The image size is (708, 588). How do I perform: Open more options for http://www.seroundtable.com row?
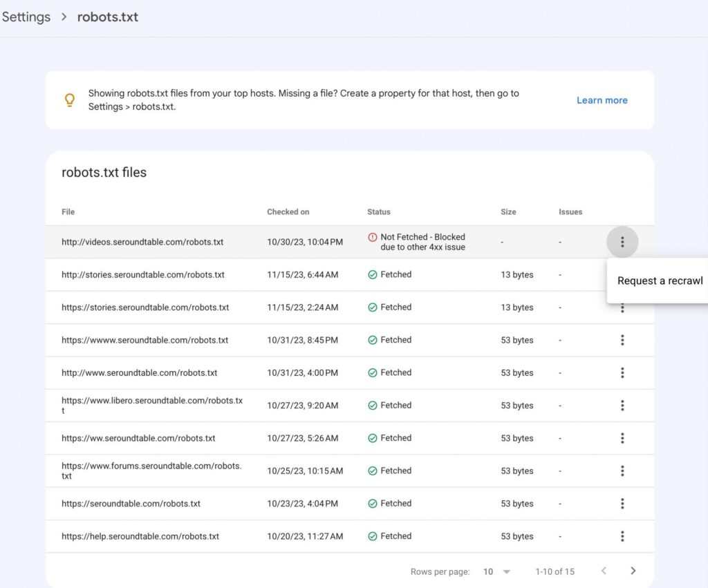click(622, 372)
